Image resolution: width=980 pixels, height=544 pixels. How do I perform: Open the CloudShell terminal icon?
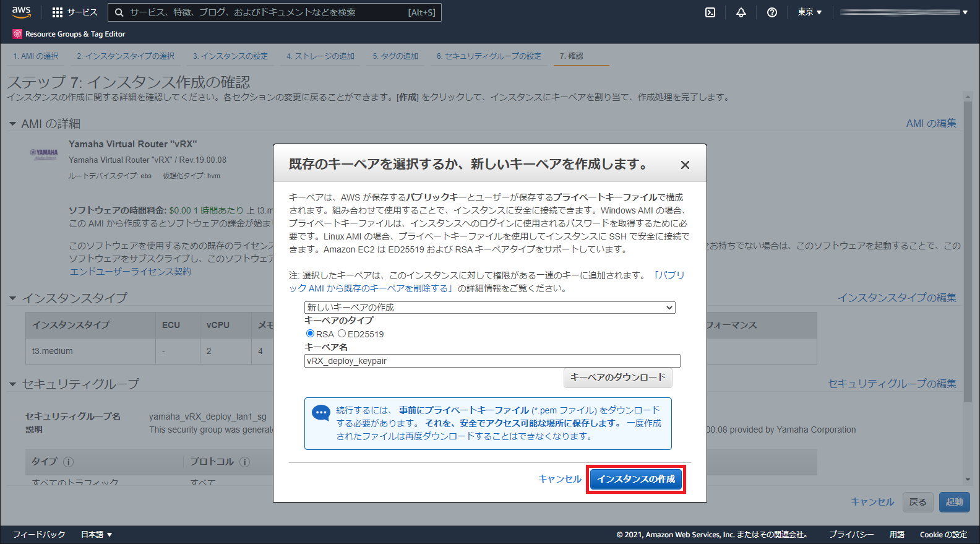click(x=710, y=12)
